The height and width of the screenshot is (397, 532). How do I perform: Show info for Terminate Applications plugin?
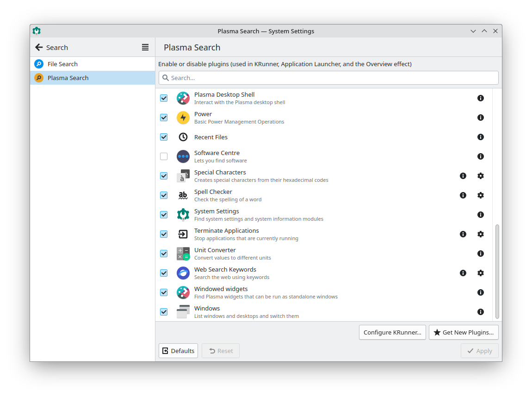pyautogui.click(x=463, y=234)
